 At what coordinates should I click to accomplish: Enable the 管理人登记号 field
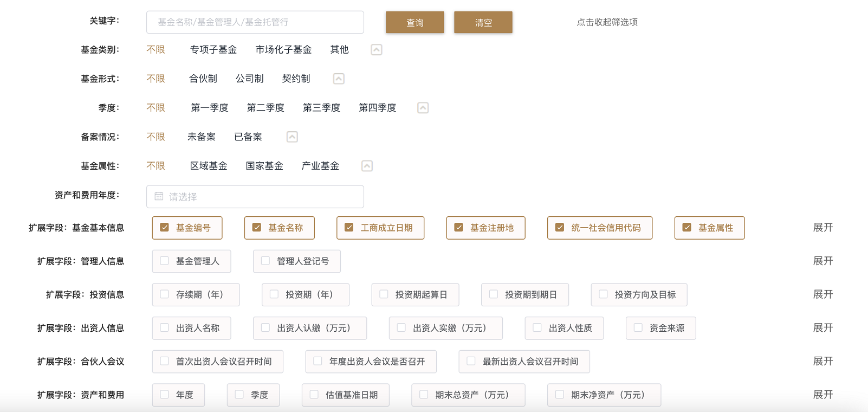click(265, 261)
